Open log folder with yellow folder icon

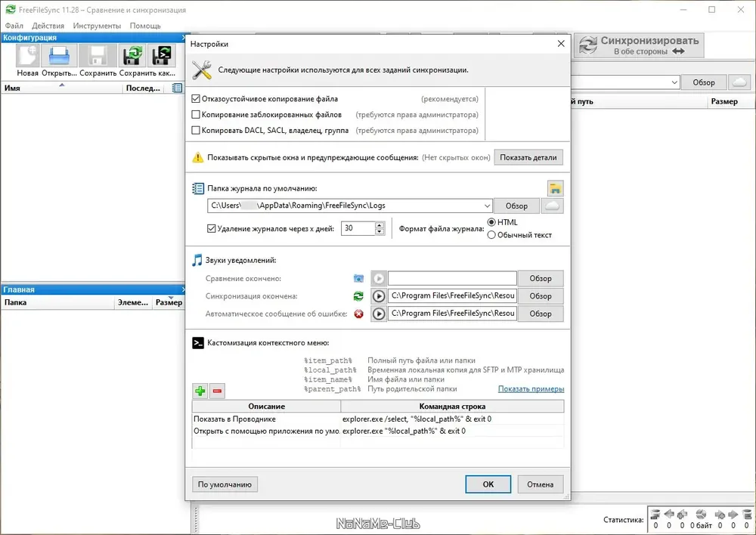point(556,188)
